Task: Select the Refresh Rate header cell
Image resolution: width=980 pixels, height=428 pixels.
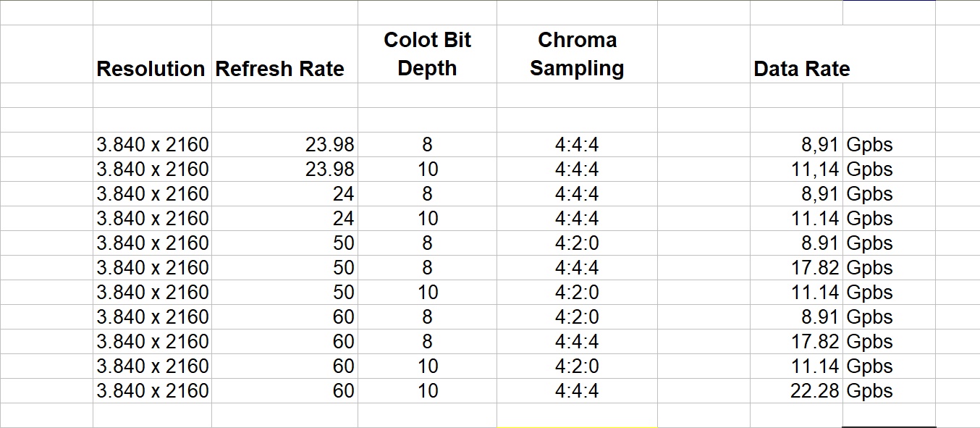Action: 280,69
